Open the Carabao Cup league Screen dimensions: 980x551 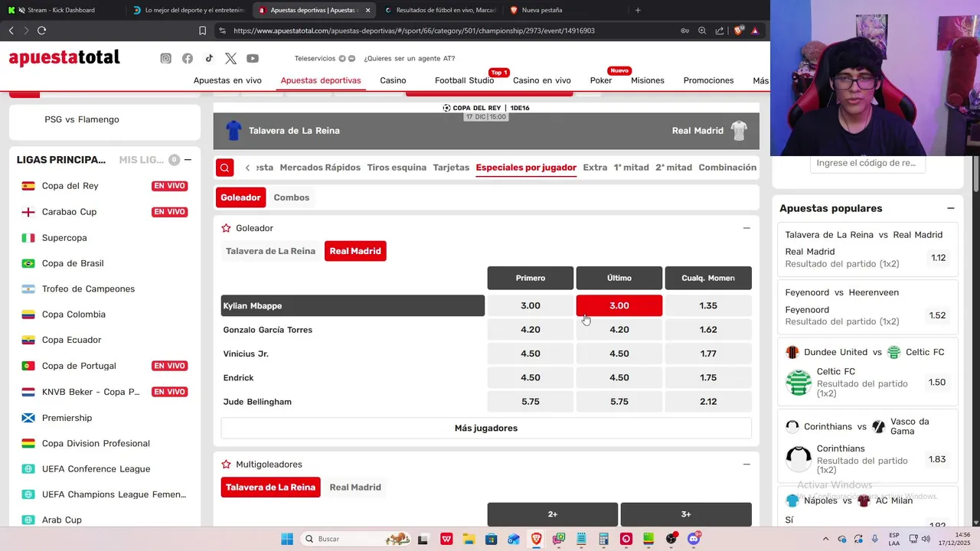[x=69, y=212]
